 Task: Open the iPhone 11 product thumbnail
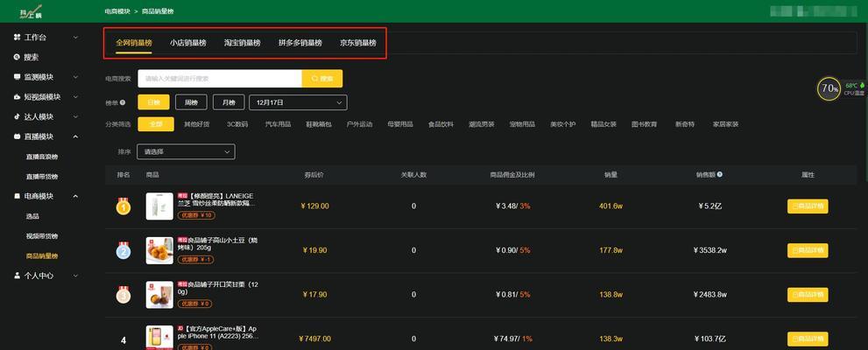[159, 337]
